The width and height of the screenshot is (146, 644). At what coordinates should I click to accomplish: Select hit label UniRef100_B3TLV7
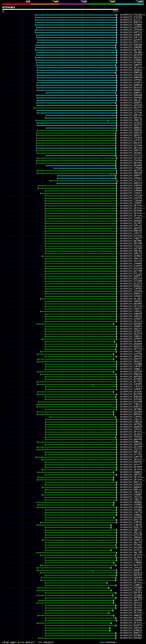(131, 42)
